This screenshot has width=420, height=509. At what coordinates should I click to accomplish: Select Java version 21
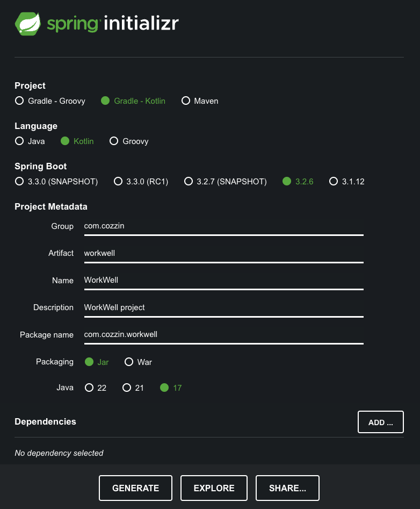[133, 388]
